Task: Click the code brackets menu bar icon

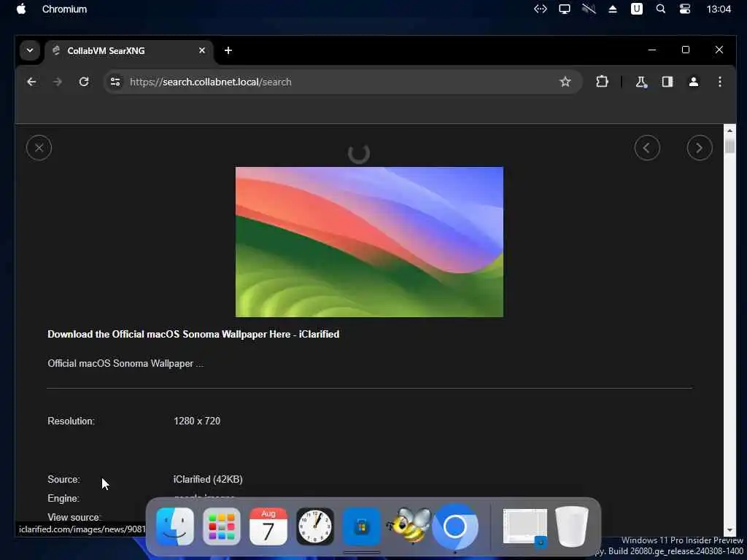Action: 541,9
